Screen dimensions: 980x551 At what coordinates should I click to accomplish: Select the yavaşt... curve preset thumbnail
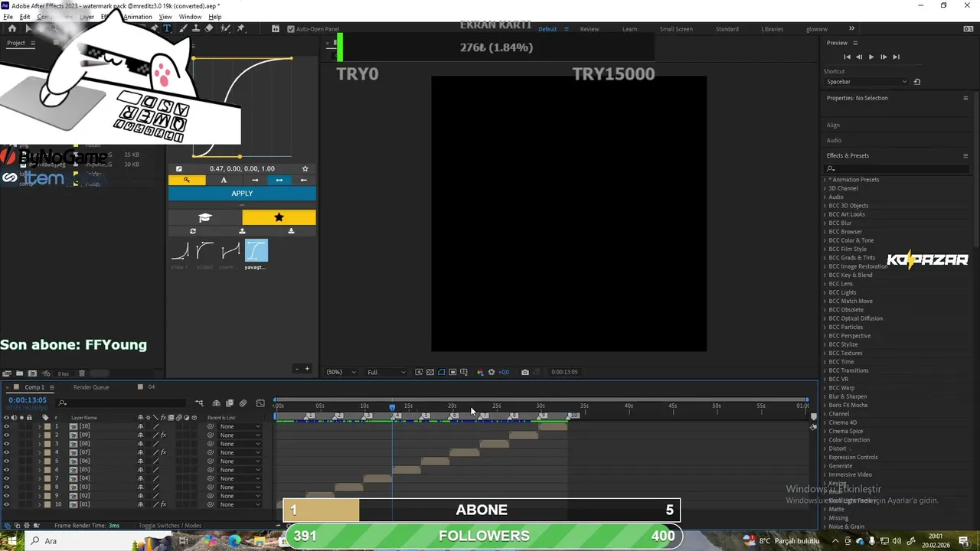point(256,251)
